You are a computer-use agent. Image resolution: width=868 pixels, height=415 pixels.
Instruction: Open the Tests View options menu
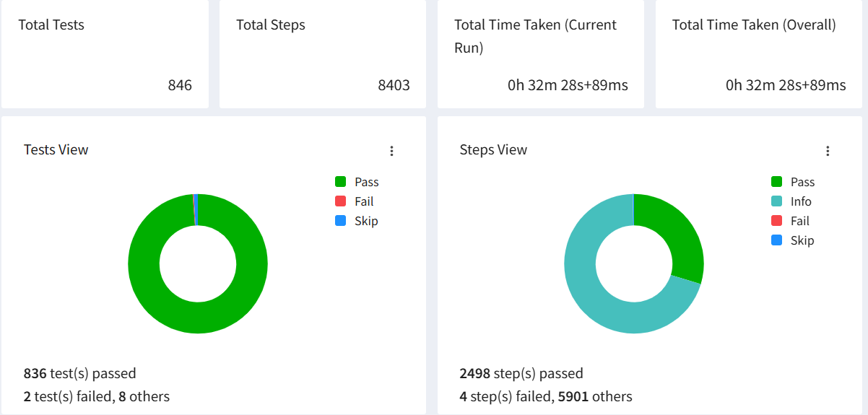[391, 151]
